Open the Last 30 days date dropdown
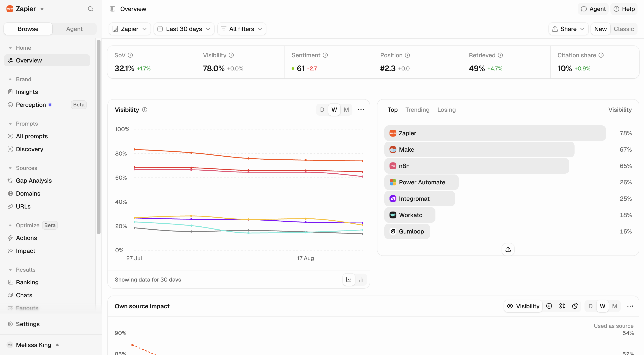The width and height of the screenshot is (644, 355). click(184, 29)
